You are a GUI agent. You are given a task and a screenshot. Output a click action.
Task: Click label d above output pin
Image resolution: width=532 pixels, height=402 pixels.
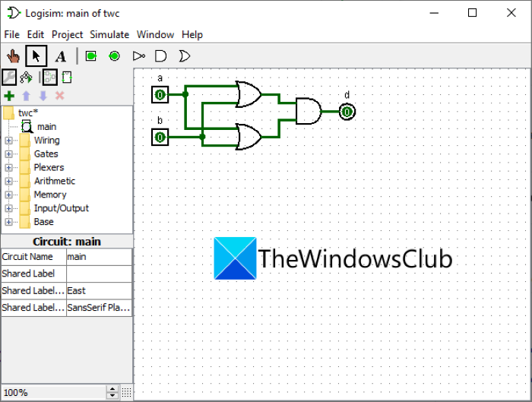[x=347, y=95]
